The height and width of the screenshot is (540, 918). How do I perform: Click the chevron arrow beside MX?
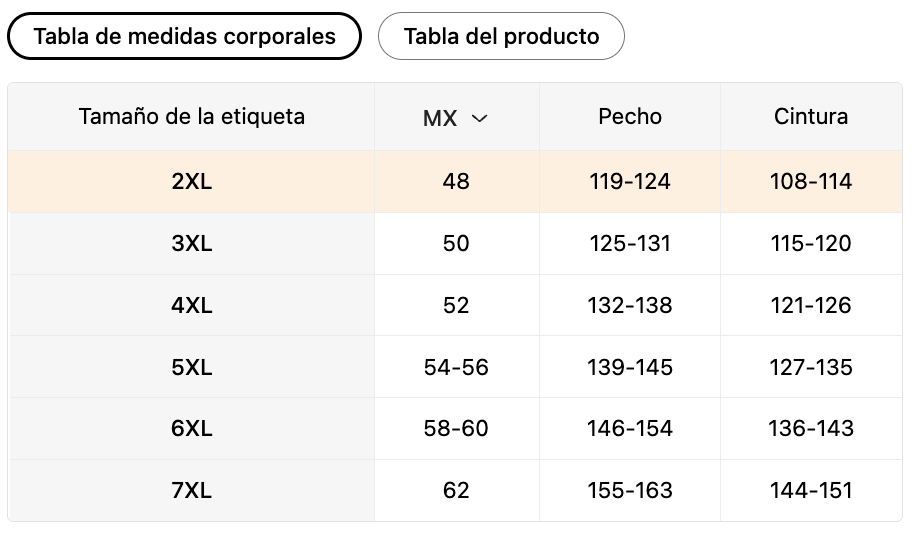pos(479,118)
